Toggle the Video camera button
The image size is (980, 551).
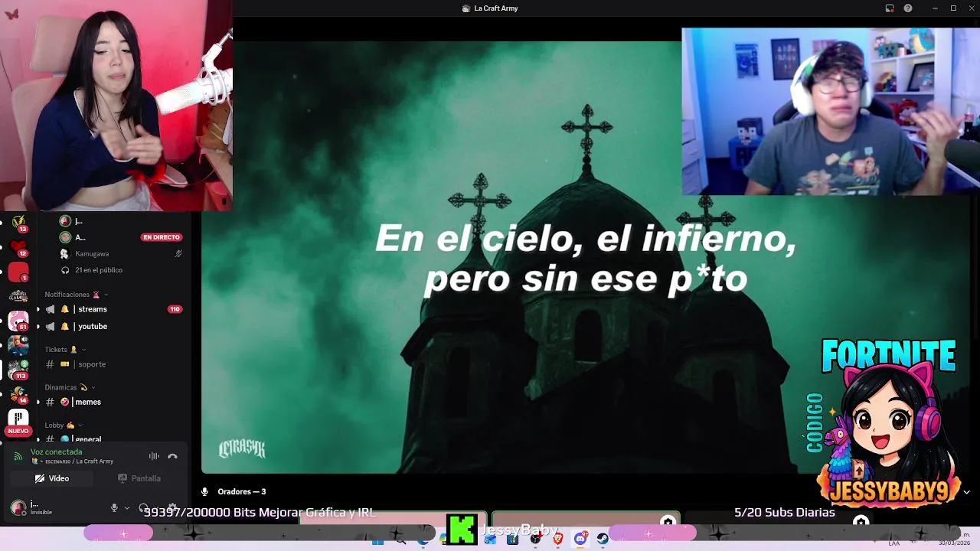(x=52, y=478)
